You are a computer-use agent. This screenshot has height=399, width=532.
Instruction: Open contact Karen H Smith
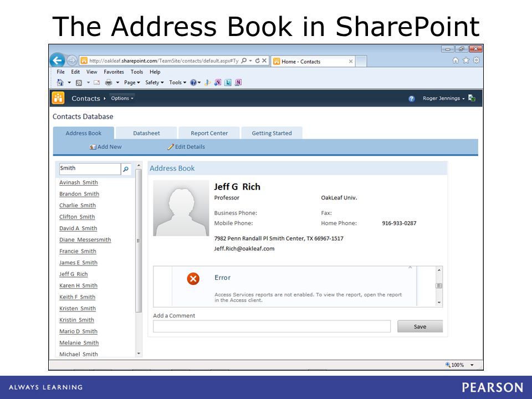click(x=78, y=286)
